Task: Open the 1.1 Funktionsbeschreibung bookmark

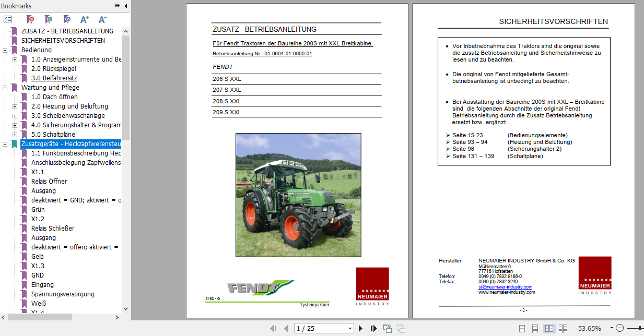Action: point(76,153)
